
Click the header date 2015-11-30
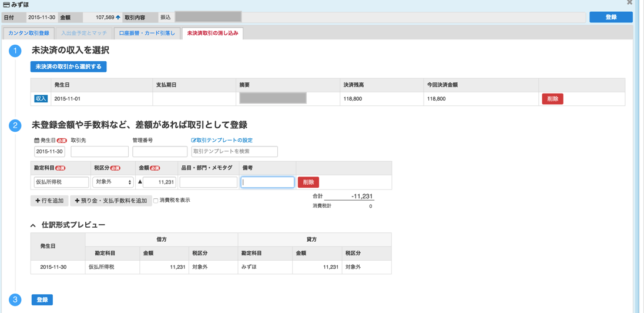42,17
